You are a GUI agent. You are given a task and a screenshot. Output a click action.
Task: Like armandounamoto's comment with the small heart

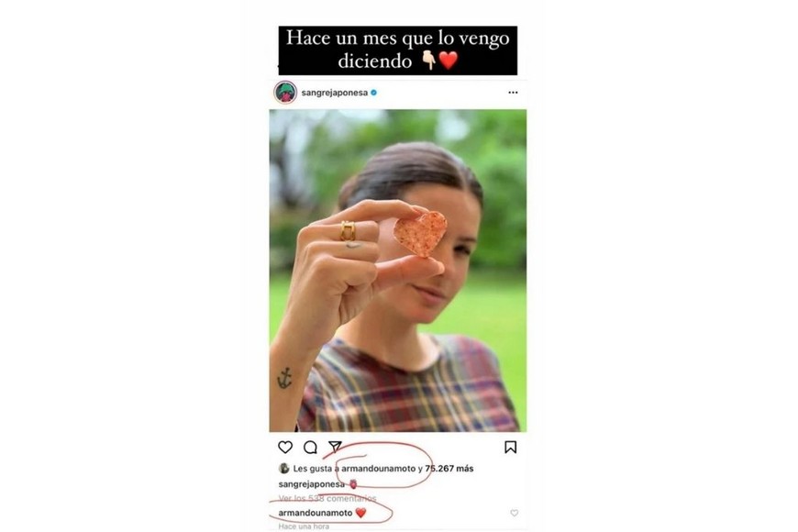click(x=514, y=513)
